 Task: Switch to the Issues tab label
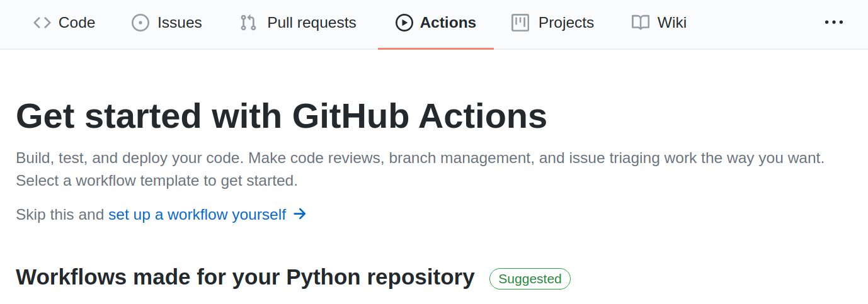click(180, 23)
